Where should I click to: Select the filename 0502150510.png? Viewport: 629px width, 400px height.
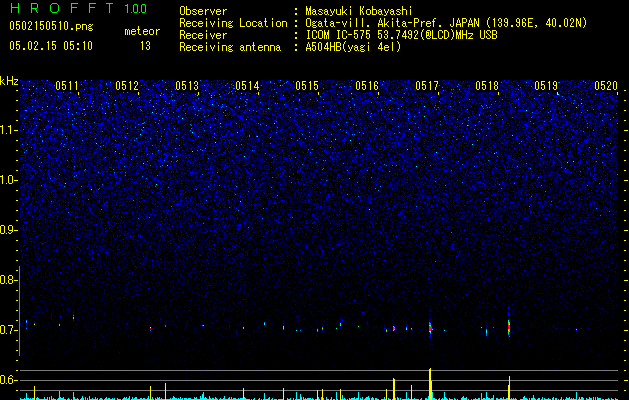point(51,26)
